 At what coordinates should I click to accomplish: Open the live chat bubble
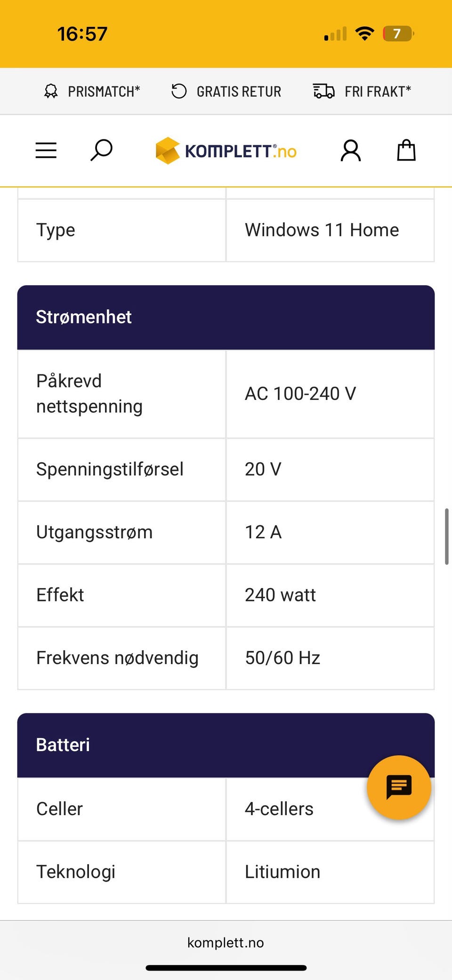399,787
